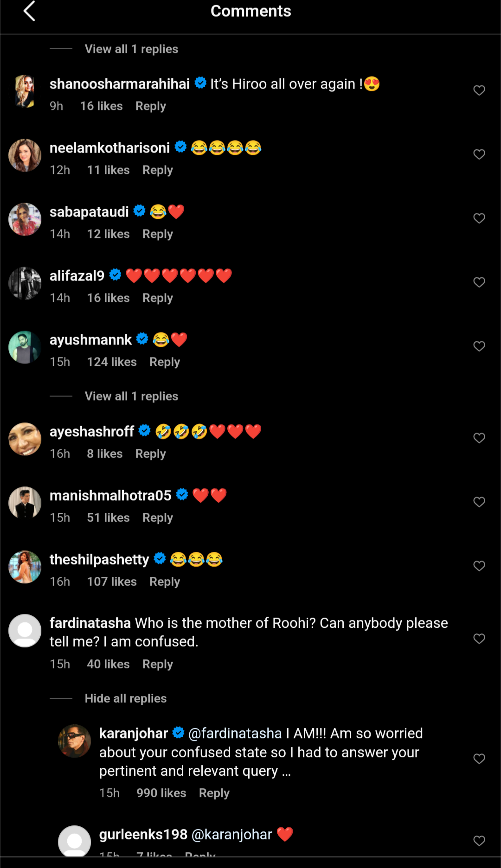The width and height of the screenshot is (501, 868).
Task: Tap heart icon on manishmalhotra05's comment
Action: (x=479, y=502)
